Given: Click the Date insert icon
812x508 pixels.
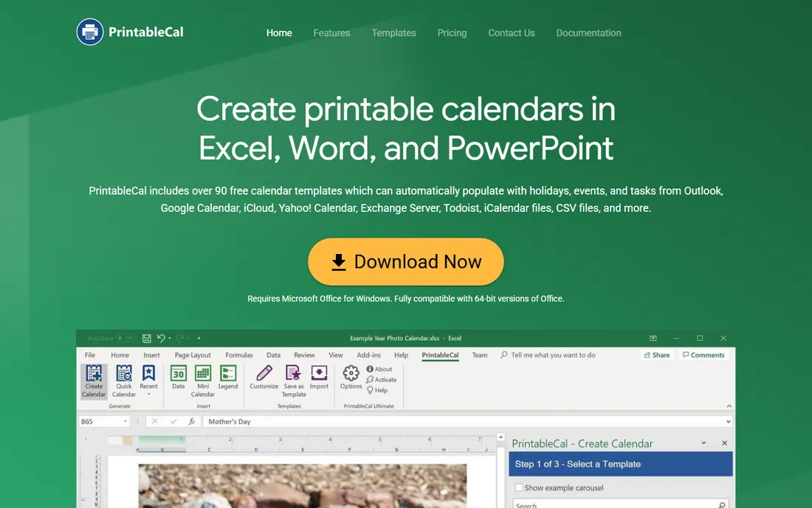Looking at the screenshot, I should click(x=178, y=377).
